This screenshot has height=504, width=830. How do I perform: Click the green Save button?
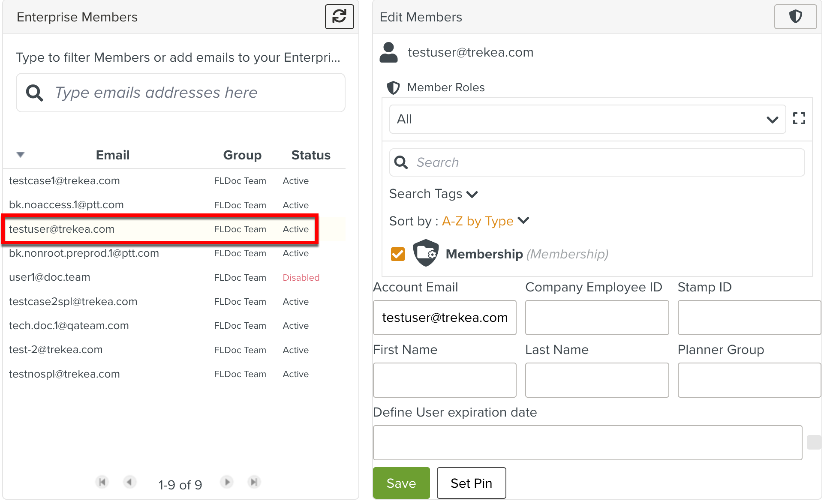(x=401, y=483)
